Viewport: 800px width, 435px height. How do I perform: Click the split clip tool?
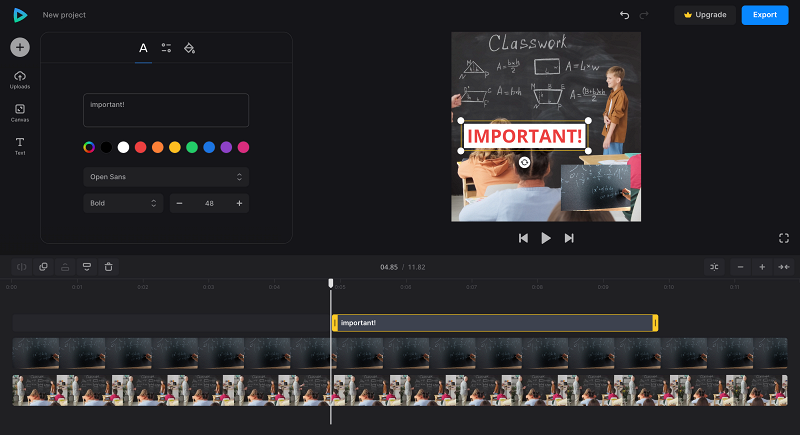click(x=21, y=267)
